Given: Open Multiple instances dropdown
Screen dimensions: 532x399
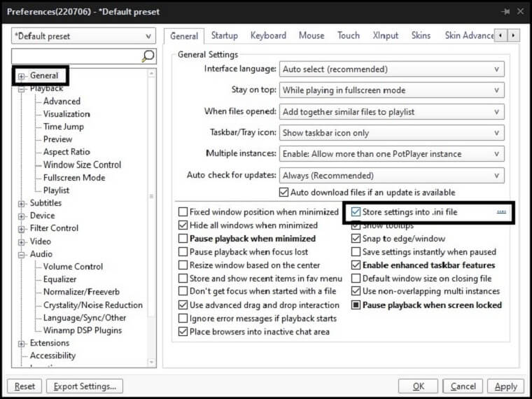Looking at the screenshot, I should 391,154.
